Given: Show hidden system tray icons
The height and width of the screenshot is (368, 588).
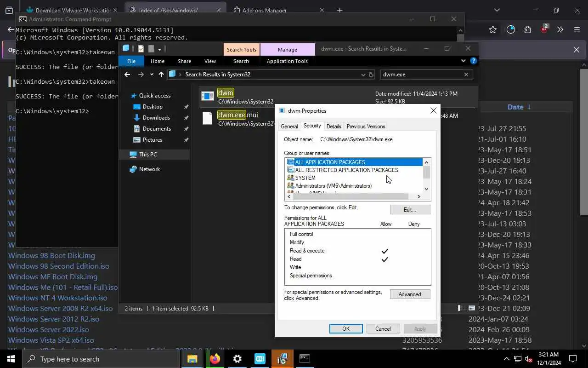Looking at the screenshot, I should click(506, 359).
